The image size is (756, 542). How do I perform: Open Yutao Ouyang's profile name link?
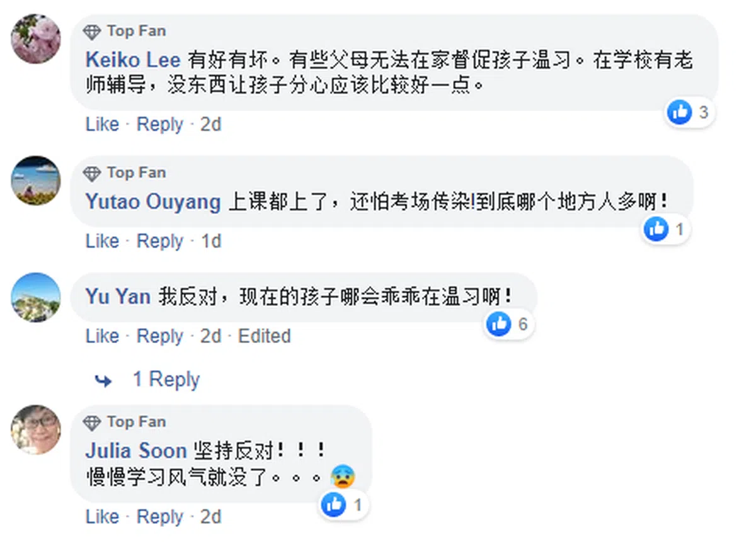[x=153, y=201]
